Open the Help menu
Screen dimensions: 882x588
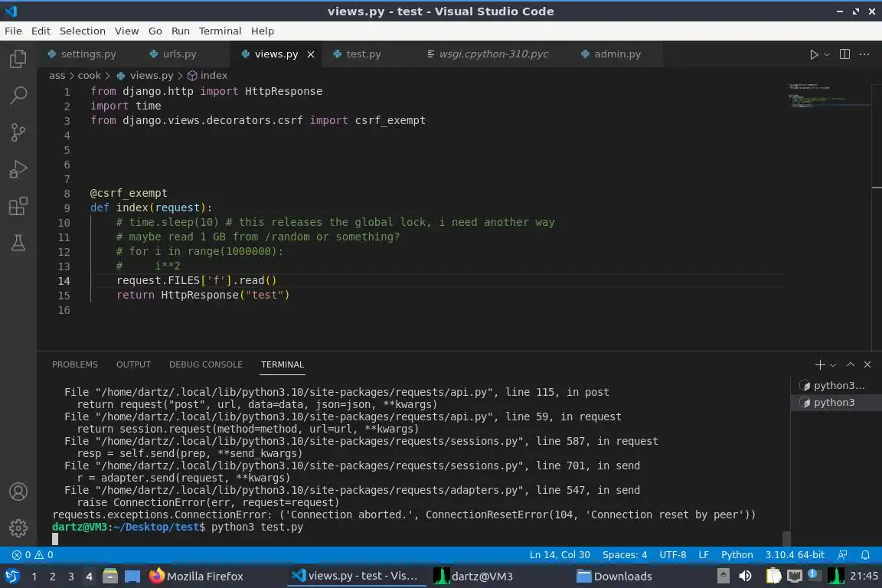262,31
